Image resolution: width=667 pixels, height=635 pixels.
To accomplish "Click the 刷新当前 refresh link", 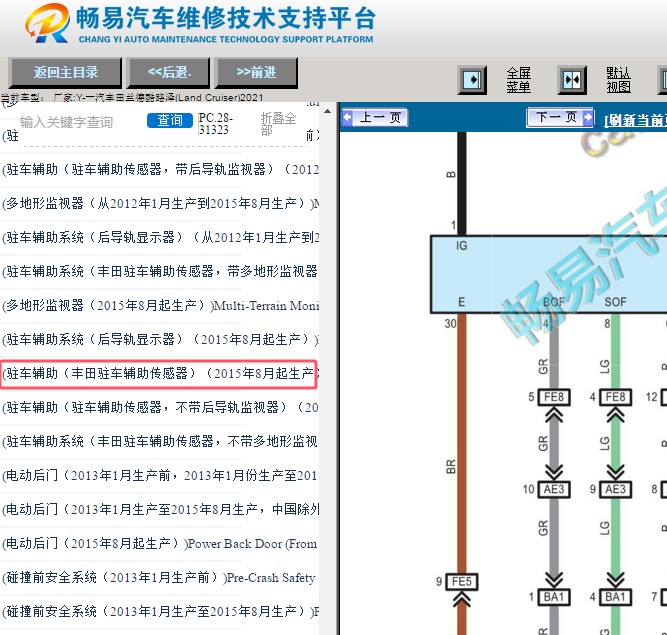I will coord(636,120).
